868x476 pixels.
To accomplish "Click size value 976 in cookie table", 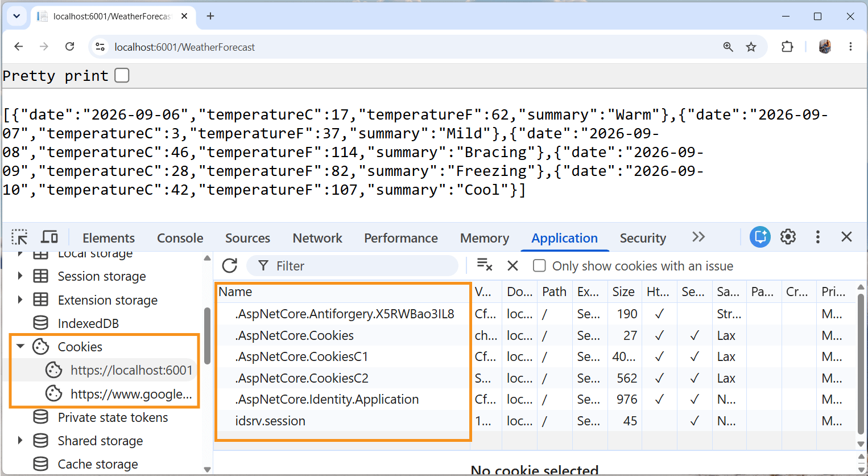I will point(627,399).
